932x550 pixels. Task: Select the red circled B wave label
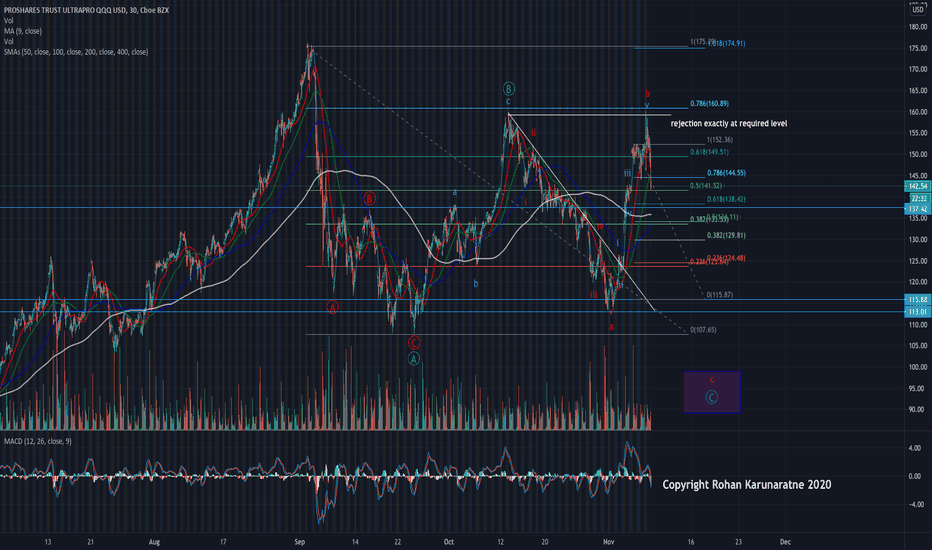point(369,199)
